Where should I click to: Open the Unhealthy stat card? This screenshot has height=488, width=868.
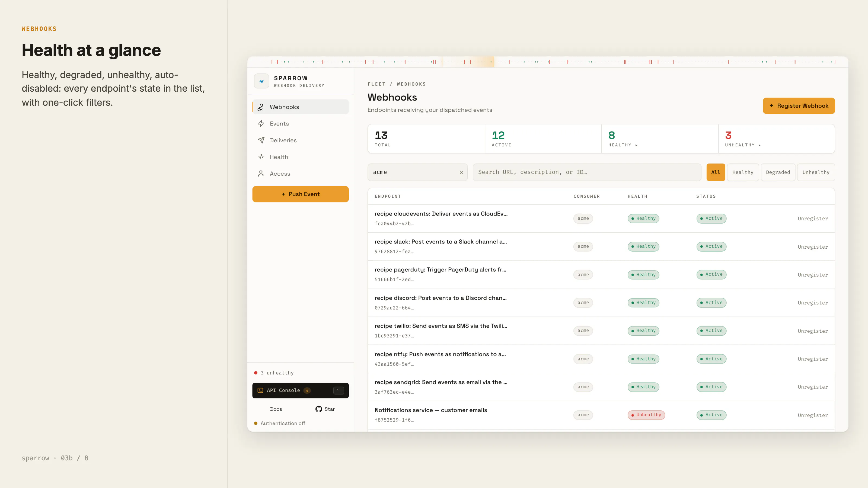tap(776, 139)
